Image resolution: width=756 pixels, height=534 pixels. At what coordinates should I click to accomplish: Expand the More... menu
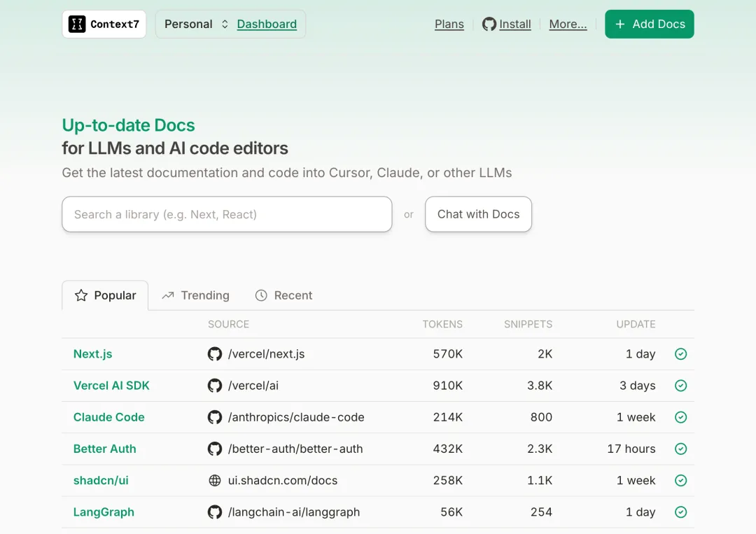click(568, 24)
